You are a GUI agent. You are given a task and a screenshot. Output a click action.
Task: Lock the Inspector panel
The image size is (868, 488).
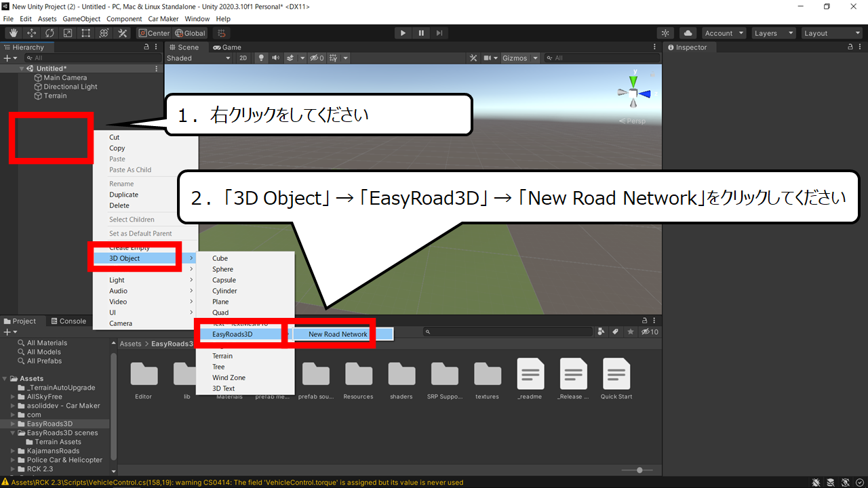point(850,47)
